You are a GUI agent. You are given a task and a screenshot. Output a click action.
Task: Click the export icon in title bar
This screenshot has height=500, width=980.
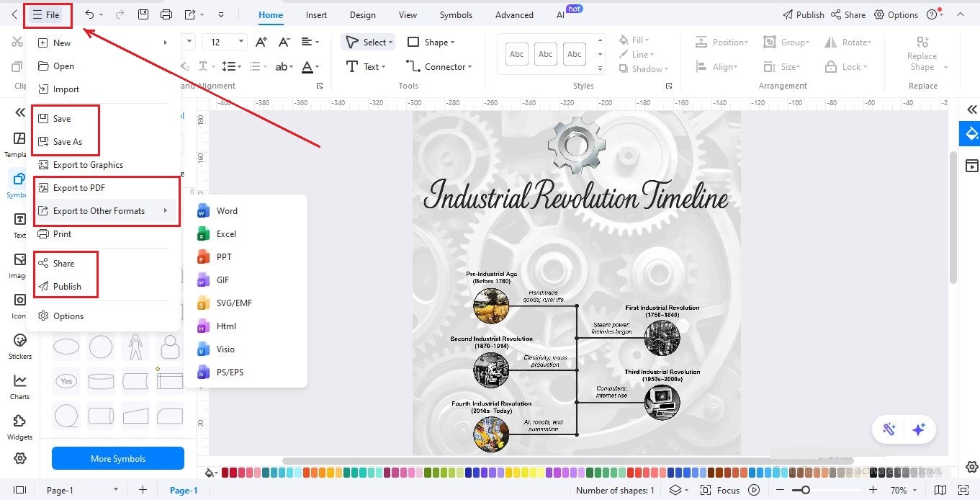pyautogui.click(x=190, y=14)
